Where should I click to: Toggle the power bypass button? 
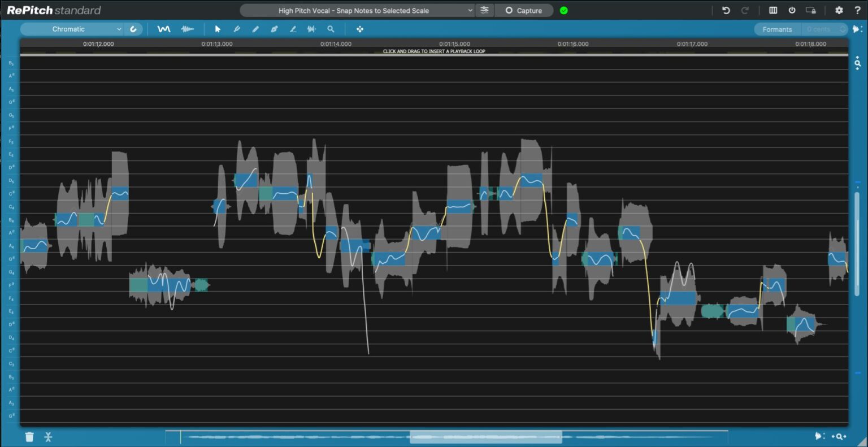pos(792,10)
